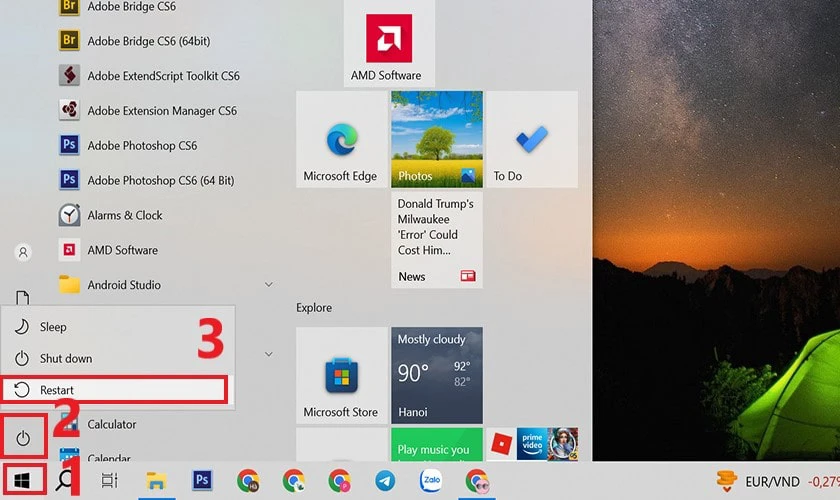Click the Power icon in Start menu
This screenshot has height=500, width=840.
(22, 438)
